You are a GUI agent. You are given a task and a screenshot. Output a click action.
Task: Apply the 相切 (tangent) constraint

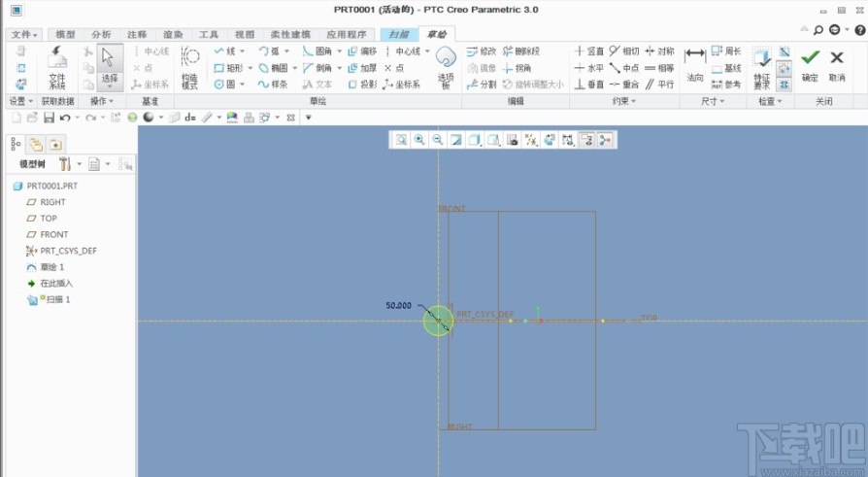[x=623, y=51]
